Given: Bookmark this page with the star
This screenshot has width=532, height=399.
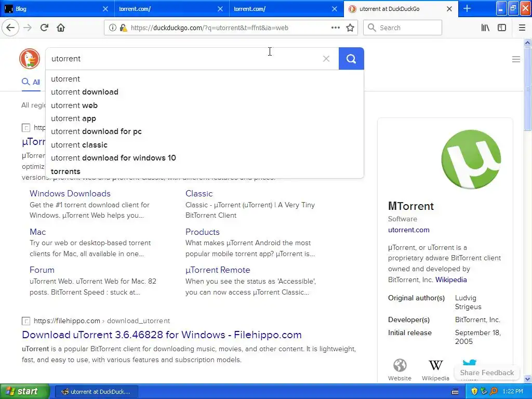Looking at the screenshot, I should point(350,28).
